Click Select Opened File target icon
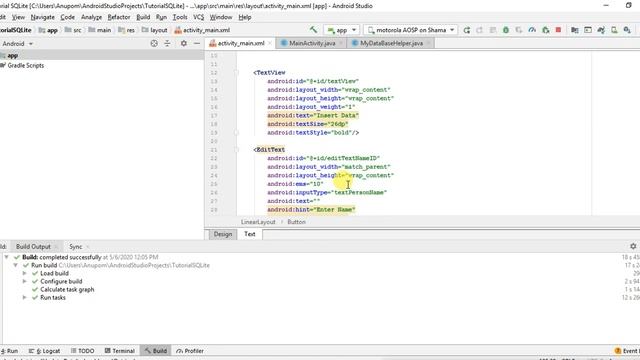Viewport: 640px width, 360px height. 154,43
